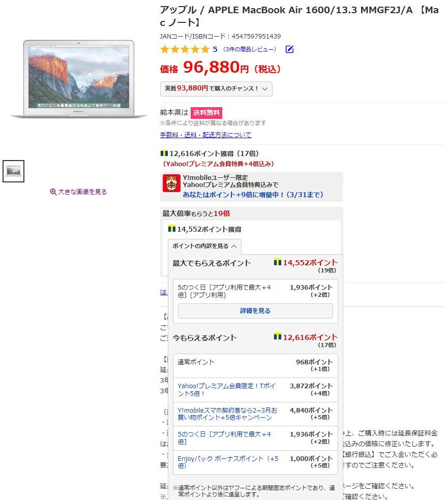Open 手数料・送料・配送方法について link
This screenshot has width=448, height=500.
206,135
